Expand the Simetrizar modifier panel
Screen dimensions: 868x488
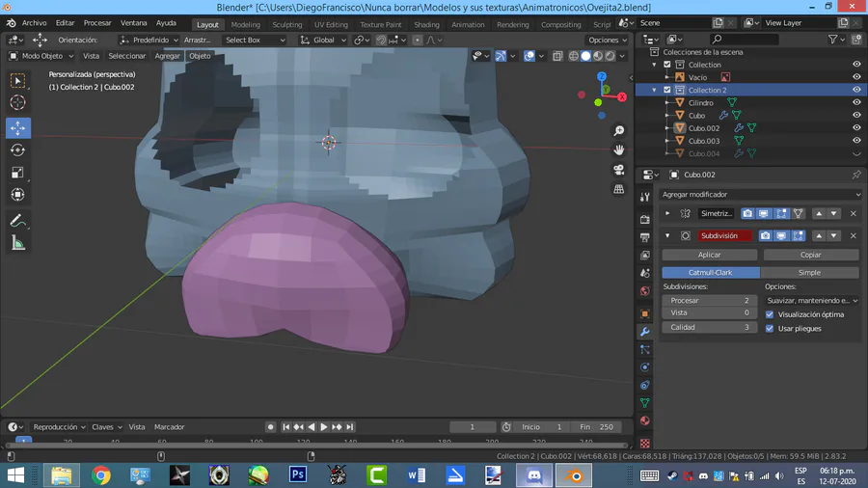(667, 213)
